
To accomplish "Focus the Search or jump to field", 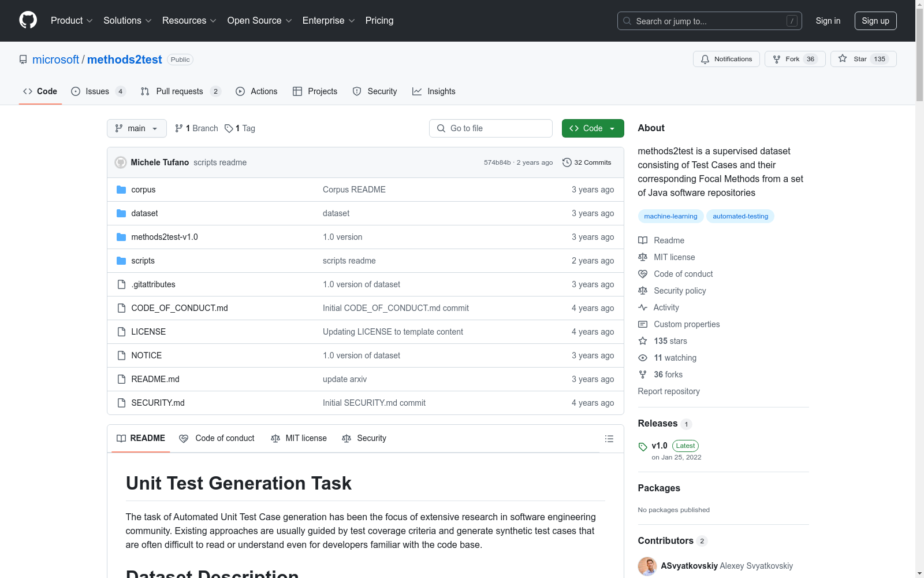I will pos(710,21).
